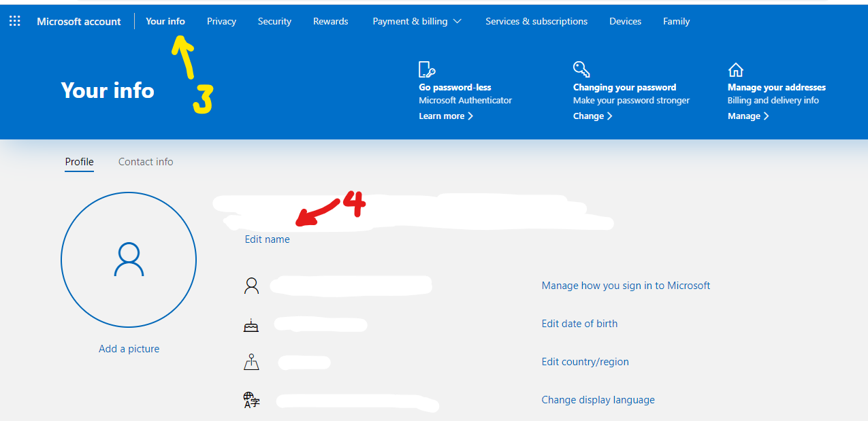Click the Change link under Changing your password
The height and width of the screenshot is (421, 868).
[593, 116]
